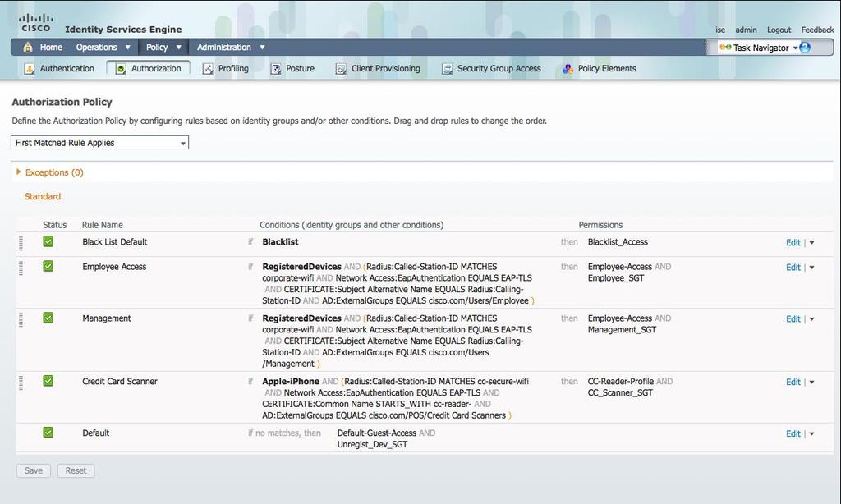Grab the drag handle of Management rule
The height and width of the screenshot is (504, 841).
21,319
